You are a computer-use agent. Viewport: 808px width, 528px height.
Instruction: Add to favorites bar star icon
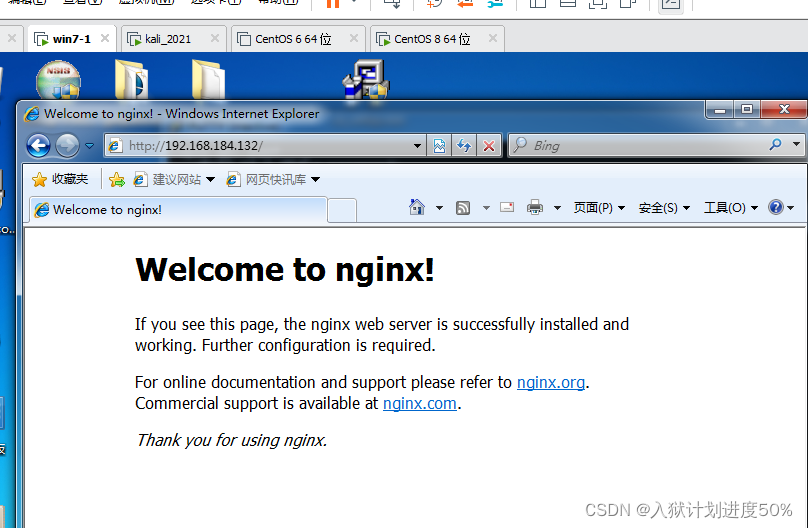[117, 179]
